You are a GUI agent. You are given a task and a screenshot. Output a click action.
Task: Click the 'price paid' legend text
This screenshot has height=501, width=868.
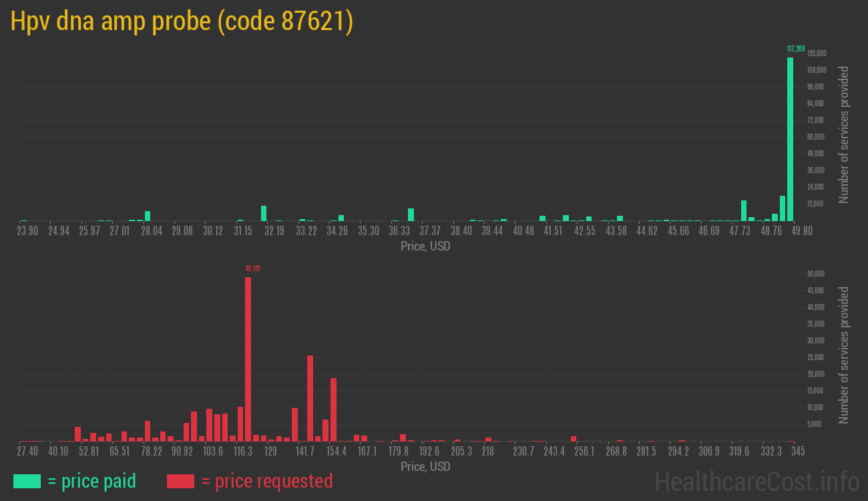click(92, 481)
